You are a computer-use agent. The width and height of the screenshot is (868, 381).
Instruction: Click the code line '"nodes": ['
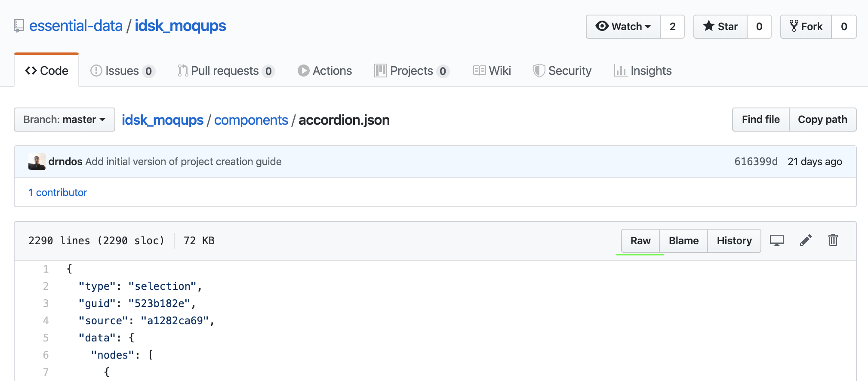[x=122, y=355]
